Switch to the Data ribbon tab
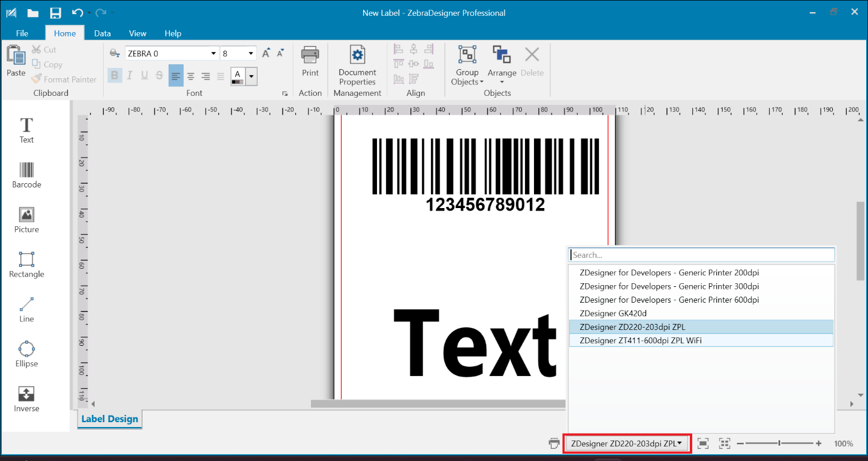 pyautogui.click(x=102, y=33)
